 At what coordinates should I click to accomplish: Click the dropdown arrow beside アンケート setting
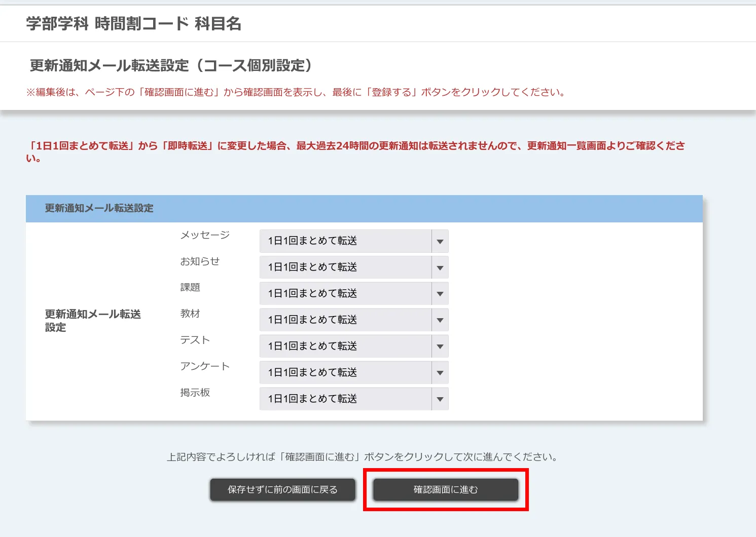coord(440,372)
